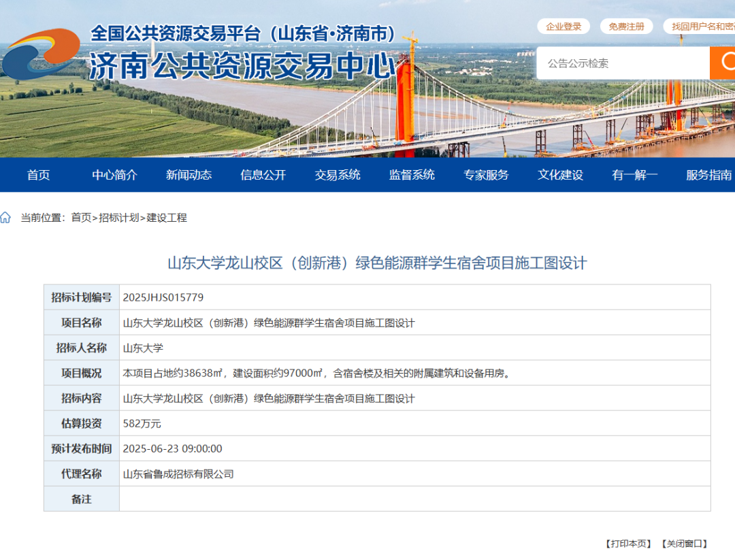Click breadcrumb link 首页

(81, 218)
